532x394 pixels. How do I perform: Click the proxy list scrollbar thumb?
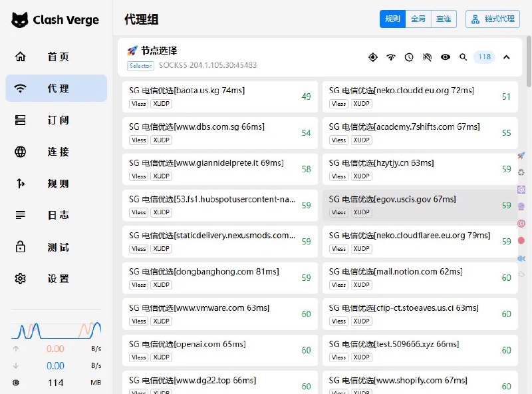tap(529, 61)
